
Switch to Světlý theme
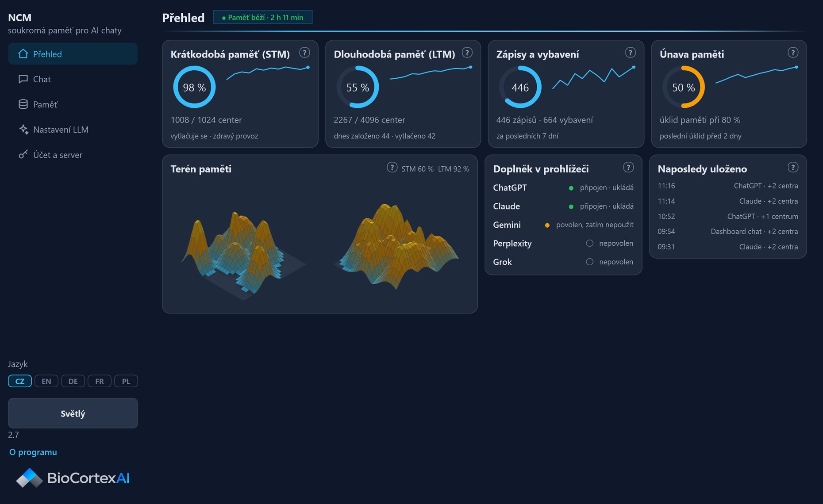[73, 413]
